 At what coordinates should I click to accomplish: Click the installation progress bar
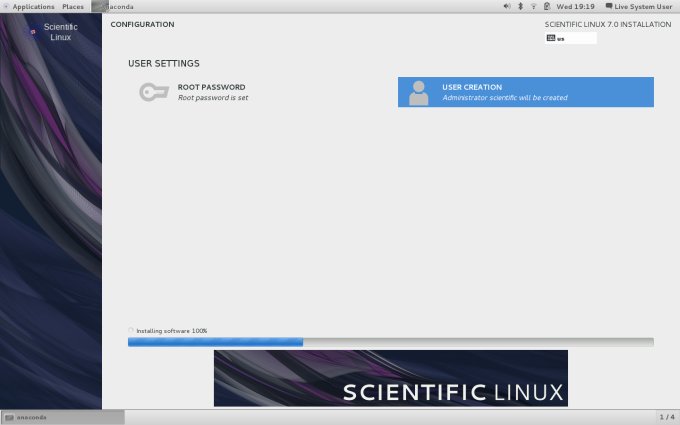390,342
